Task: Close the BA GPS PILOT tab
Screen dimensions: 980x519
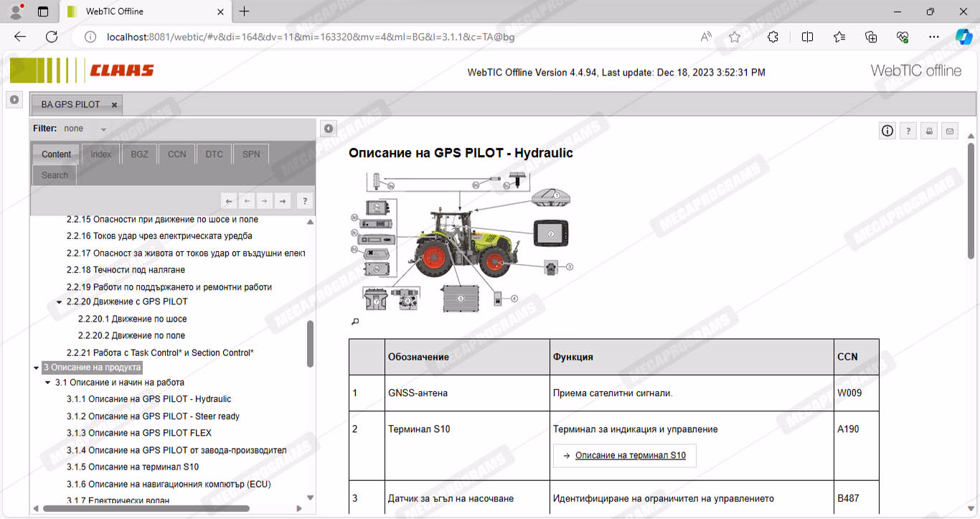Action: click(x=114, y=105)
